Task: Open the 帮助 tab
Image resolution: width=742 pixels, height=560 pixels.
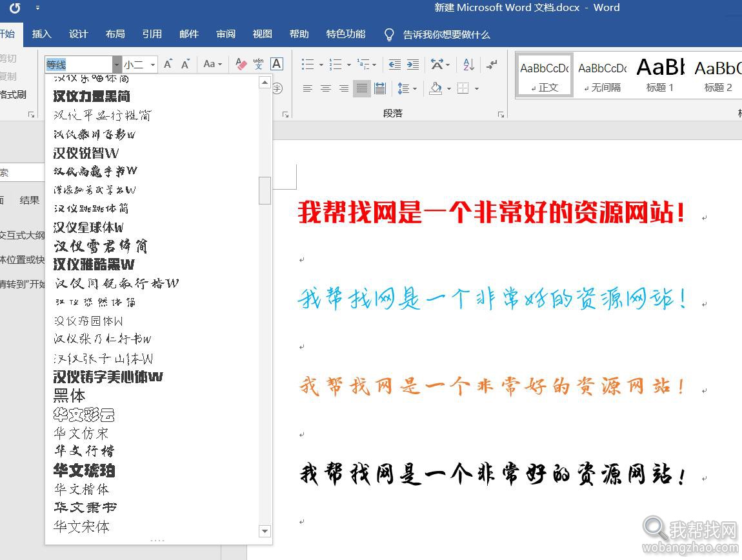Action: [x=299, y=34]
